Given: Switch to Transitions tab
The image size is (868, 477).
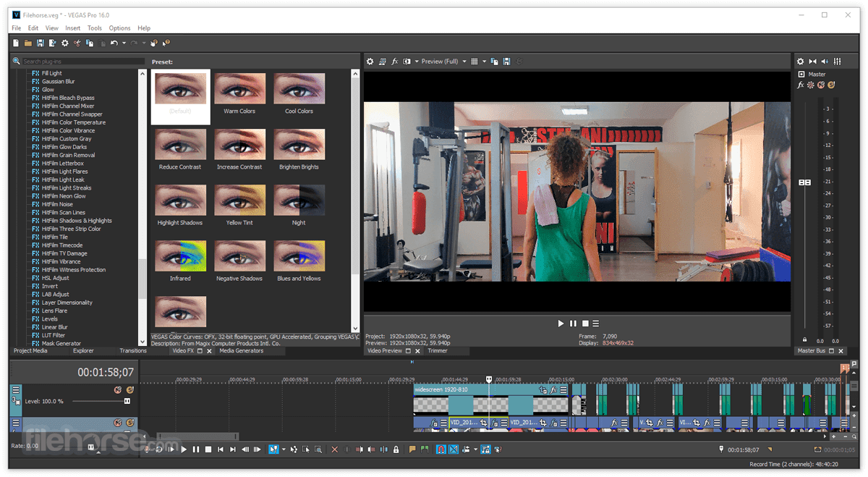Looking at the screenshot, I should 133,351.
